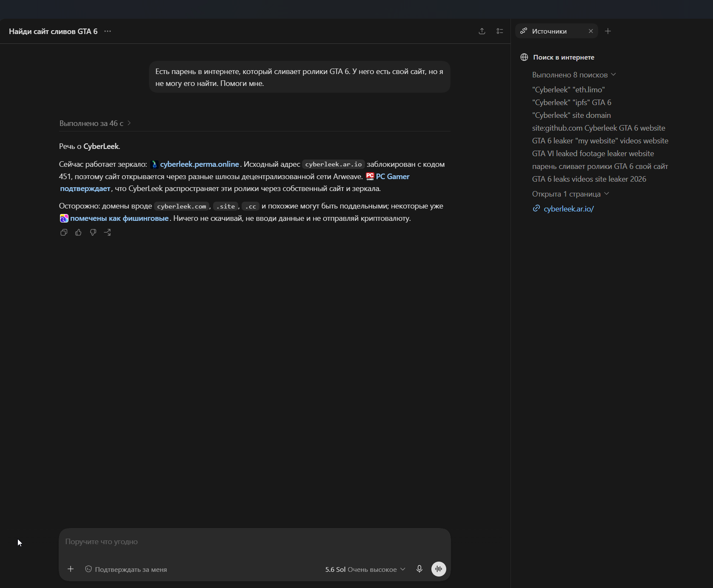Switch to the Источники tab

[x=549, y=31]
